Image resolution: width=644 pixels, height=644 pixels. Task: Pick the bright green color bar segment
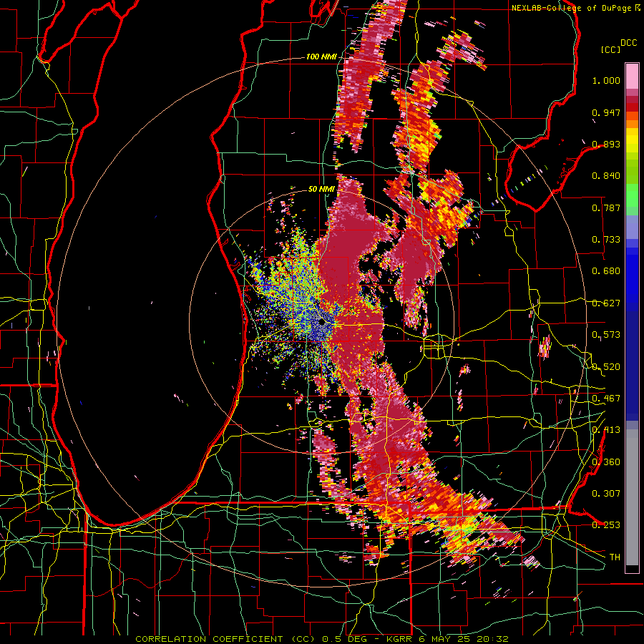(632, 195)
